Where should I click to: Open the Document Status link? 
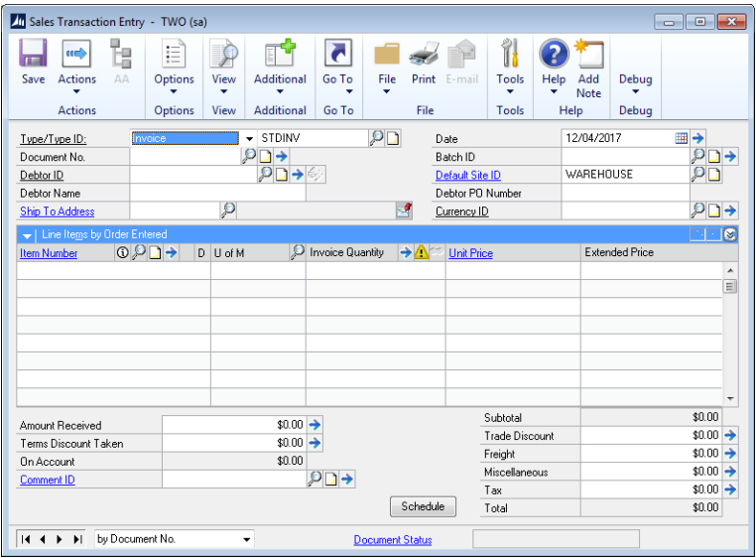click(392, 540)
